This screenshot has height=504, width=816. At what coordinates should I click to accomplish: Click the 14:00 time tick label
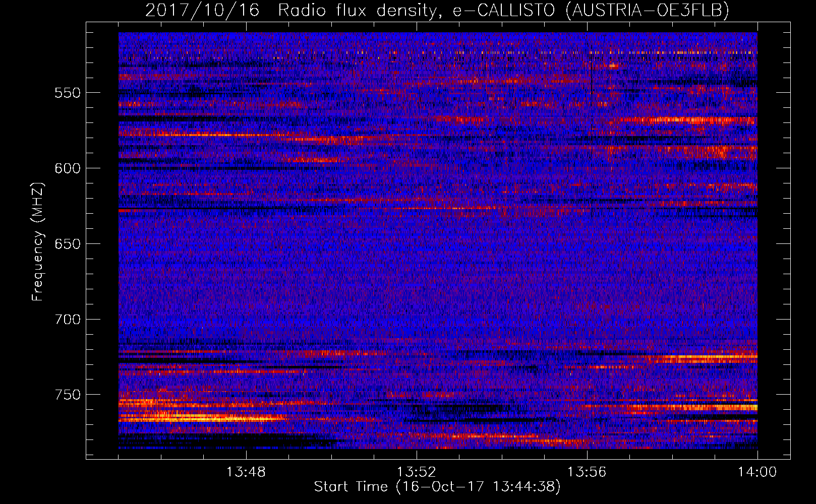click(x=757, y=472)
